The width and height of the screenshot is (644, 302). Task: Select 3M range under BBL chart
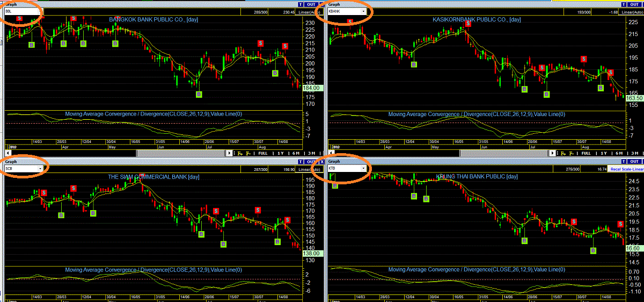[x=312, y=153]
